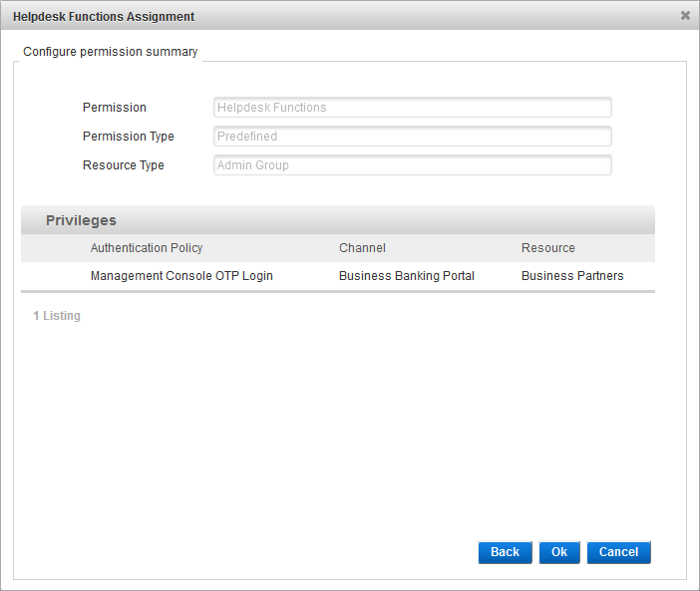Cancel the permission assignment
The width and height of the screenshot is (700, 591).
point(619,552)
